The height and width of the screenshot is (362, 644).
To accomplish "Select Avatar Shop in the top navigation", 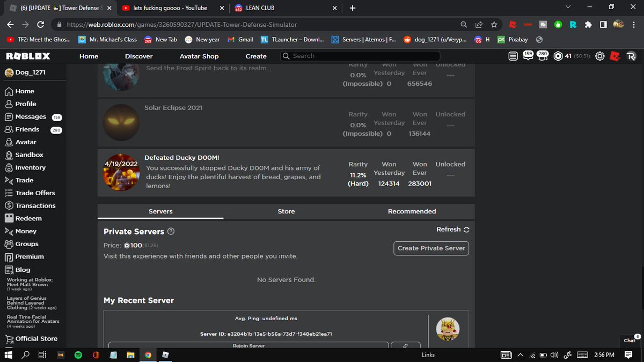I will click(x=199, y=56).
